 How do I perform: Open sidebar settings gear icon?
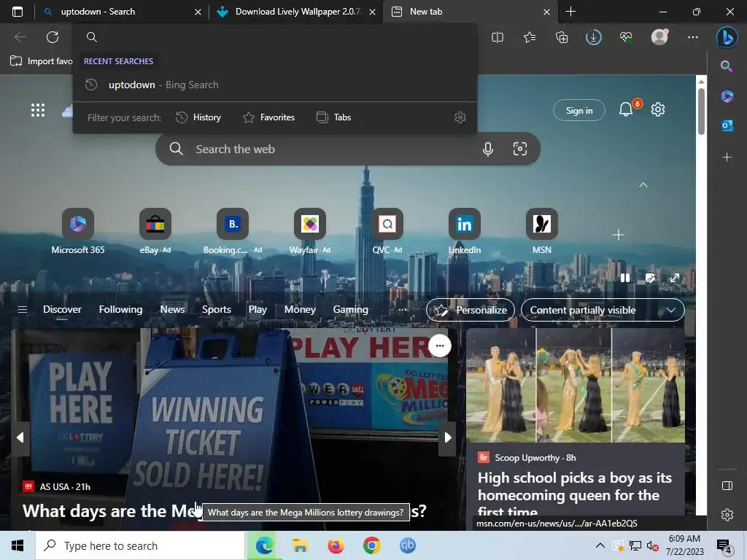pyautogui.click(x=727, y=515)
